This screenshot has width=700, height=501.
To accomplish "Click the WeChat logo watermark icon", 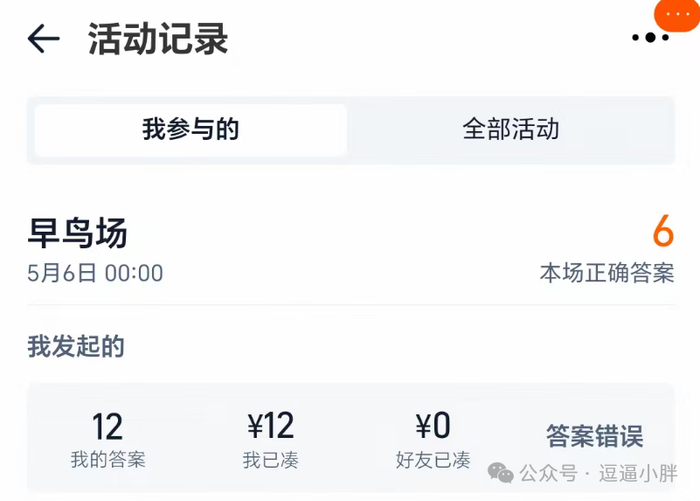I will pos(500,473).
